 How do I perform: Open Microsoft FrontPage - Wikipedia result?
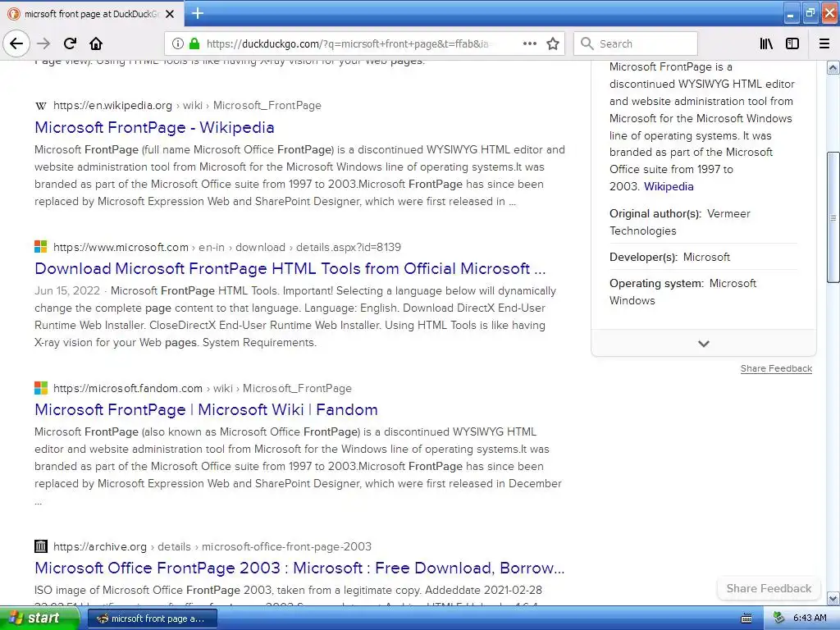tap(154, 127)
